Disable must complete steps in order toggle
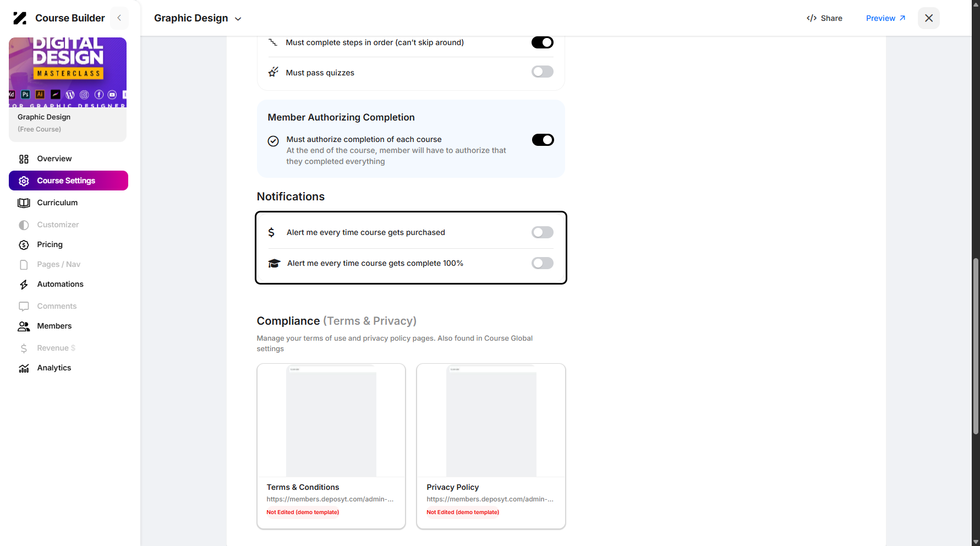 (x=542, y=42)
